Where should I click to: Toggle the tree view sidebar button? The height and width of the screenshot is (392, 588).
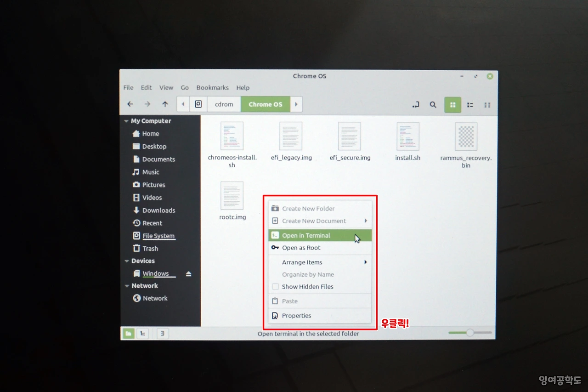(x=142, y=334)
